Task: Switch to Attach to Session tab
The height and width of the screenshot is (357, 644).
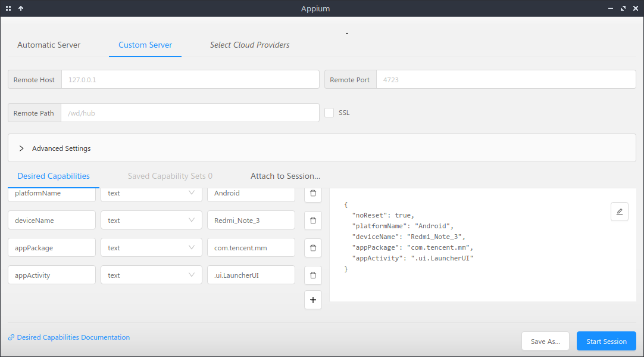Action: pos(286,176)
